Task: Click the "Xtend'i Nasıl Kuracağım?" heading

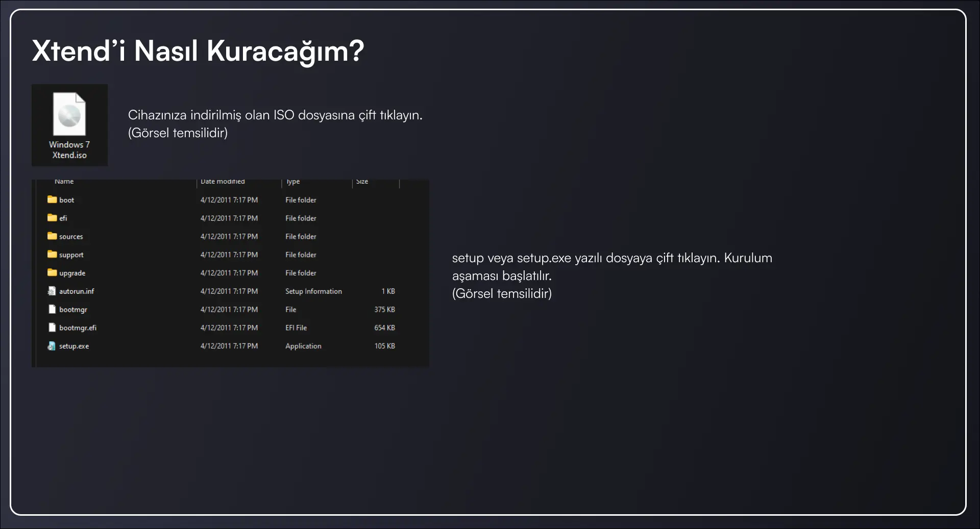Action: 198,52
